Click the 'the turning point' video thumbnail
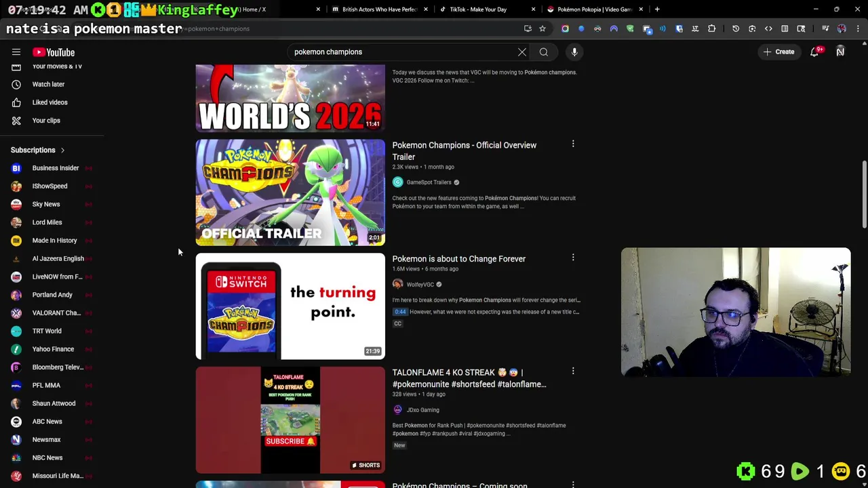 290,306
